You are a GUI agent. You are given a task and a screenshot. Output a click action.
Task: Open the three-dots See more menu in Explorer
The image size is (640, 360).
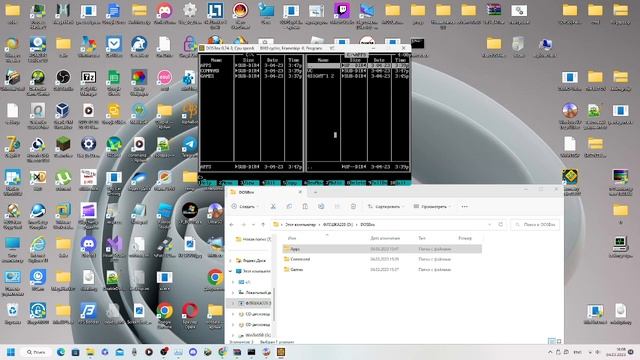tap(464, 207)
